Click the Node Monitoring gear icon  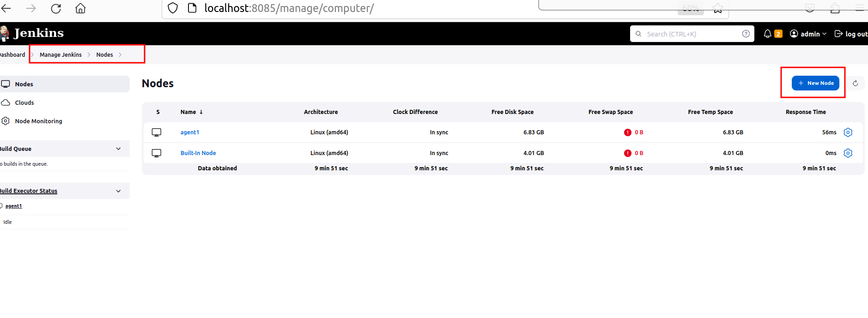coord(6,121)
